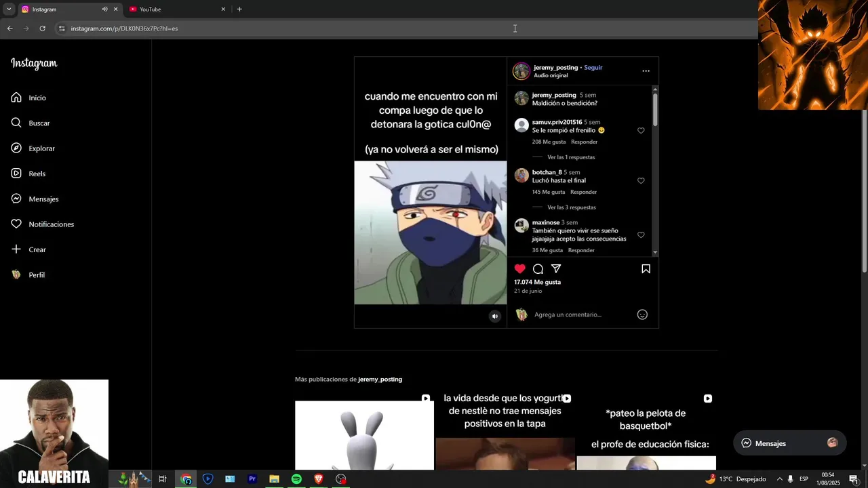868x488 pixels.
Task: Save the post with the bookmark icon
Action: (x=646, y=269)
